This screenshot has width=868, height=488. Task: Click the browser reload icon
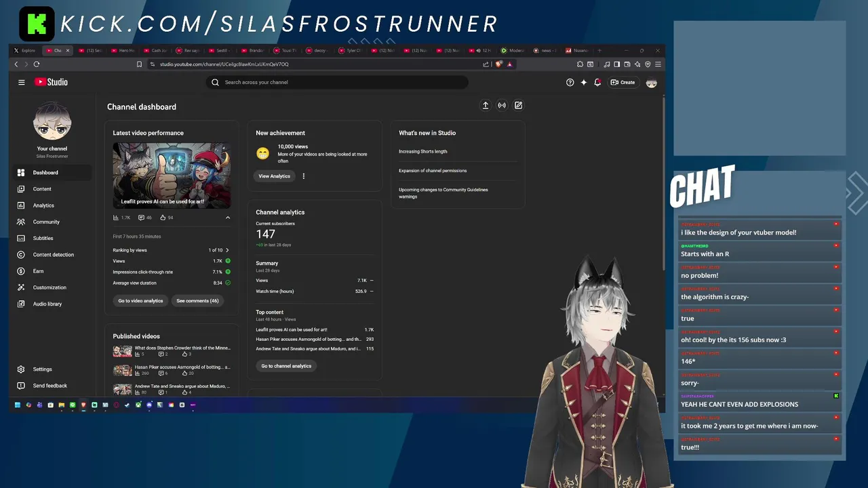37,64
